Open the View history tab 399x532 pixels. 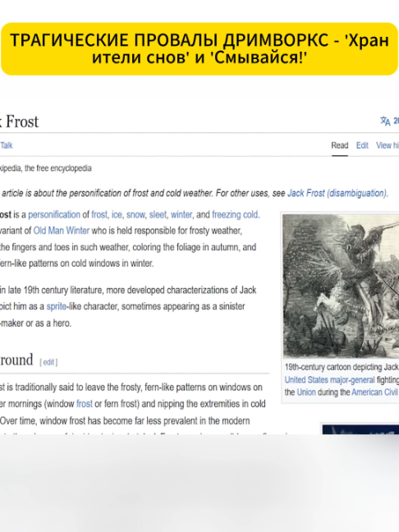(388, 145)
